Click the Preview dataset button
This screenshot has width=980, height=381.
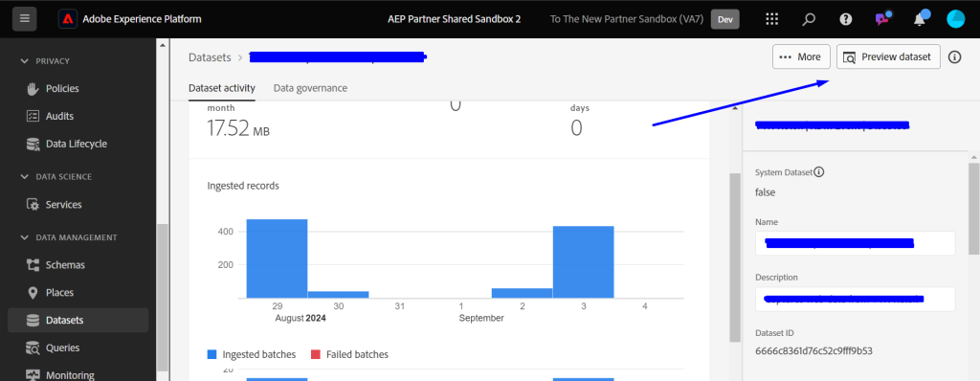888,56
